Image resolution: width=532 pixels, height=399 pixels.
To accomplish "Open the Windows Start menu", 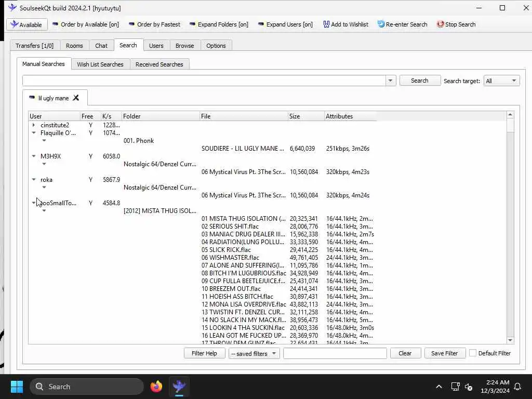I will (x=17, y=387).
